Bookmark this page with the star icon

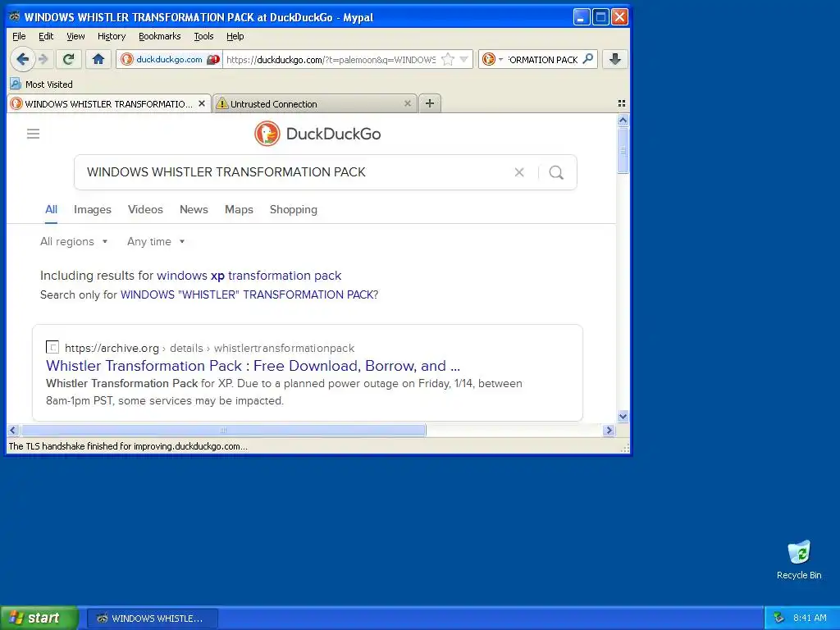tap(448, 59)
